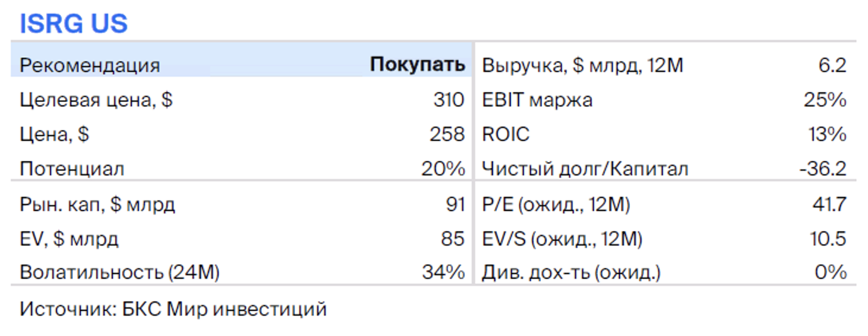
Task: Select the Целевая цена, $ label
Action: pos(96,100)
